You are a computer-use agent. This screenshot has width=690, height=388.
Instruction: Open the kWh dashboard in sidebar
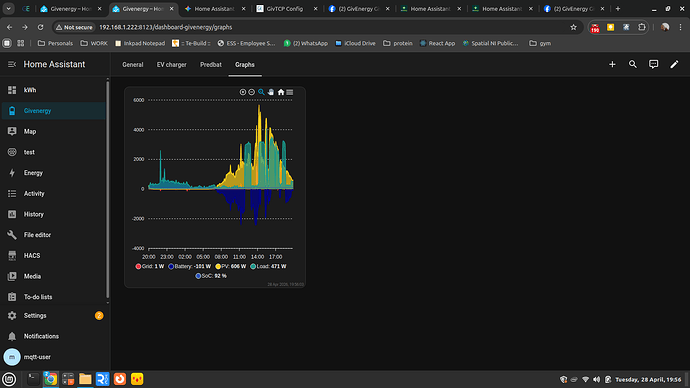(53, 90)
